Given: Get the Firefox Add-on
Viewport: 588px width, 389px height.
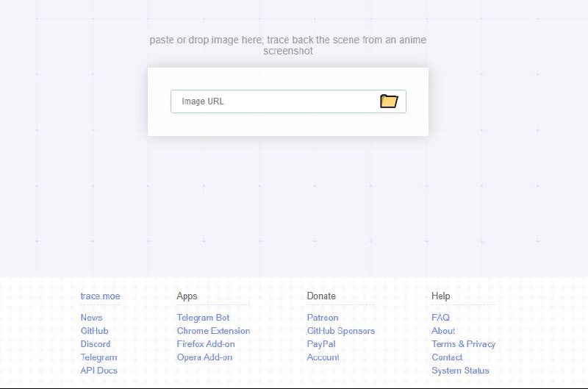Looking at the screenshot, I should (206, 344).
